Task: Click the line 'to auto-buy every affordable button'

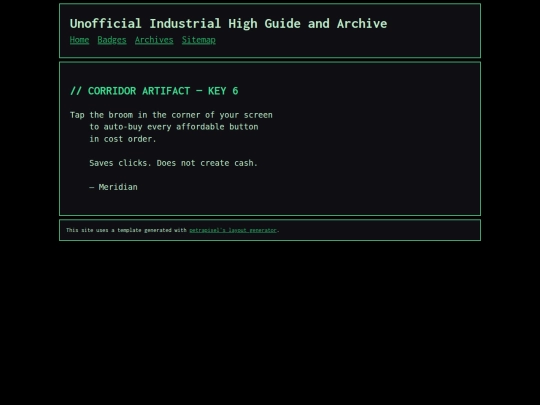Action: [174, 127]
